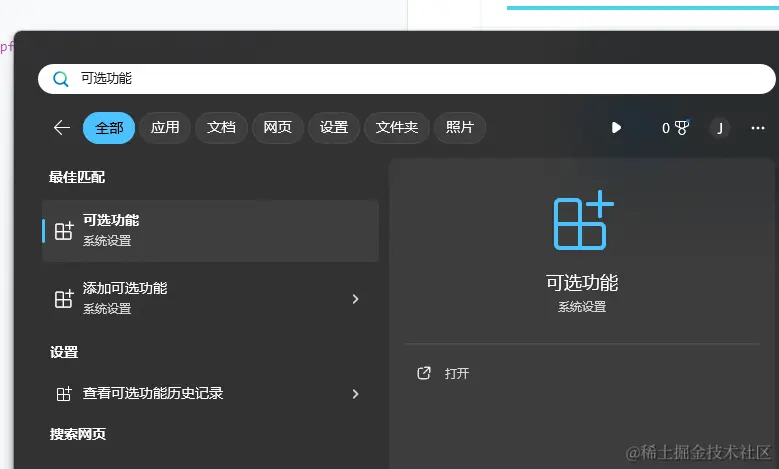Click the play arrow to show more filters
Image resolution: width=779 pixels, height=469 pixels.
616,128
